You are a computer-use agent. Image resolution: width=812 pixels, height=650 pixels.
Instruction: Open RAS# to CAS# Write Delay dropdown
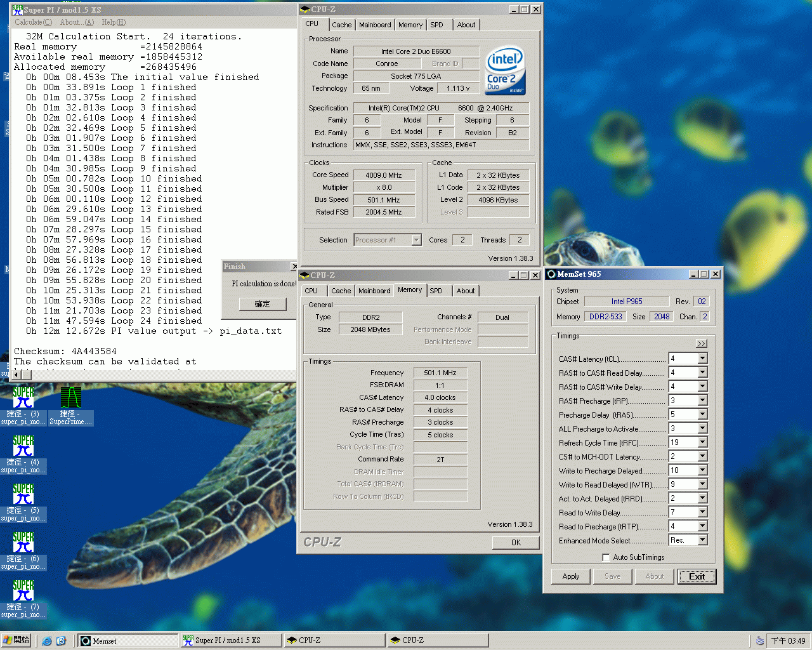[702, 387]
